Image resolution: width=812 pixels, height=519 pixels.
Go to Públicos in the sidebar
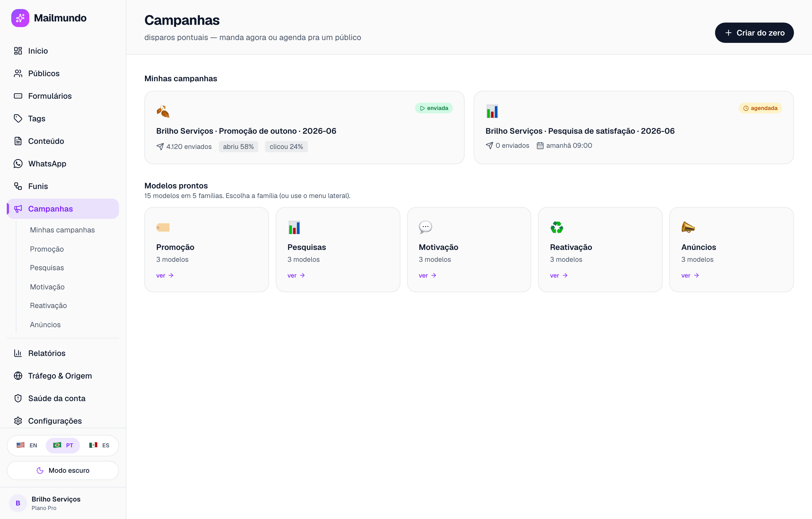click(63, 74)
